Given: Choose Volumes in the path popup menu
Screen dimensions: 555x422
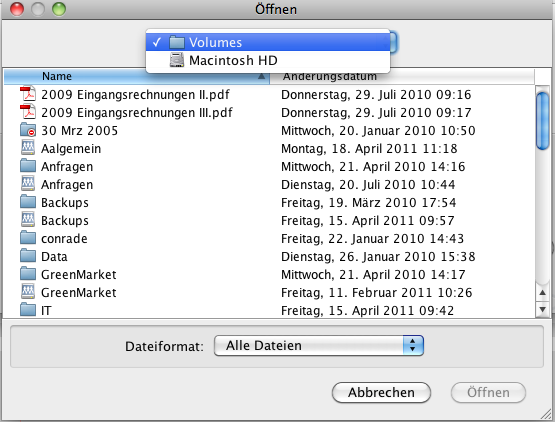Looking at the screenshot, I should pyautogui.click(x=268, y=42).
